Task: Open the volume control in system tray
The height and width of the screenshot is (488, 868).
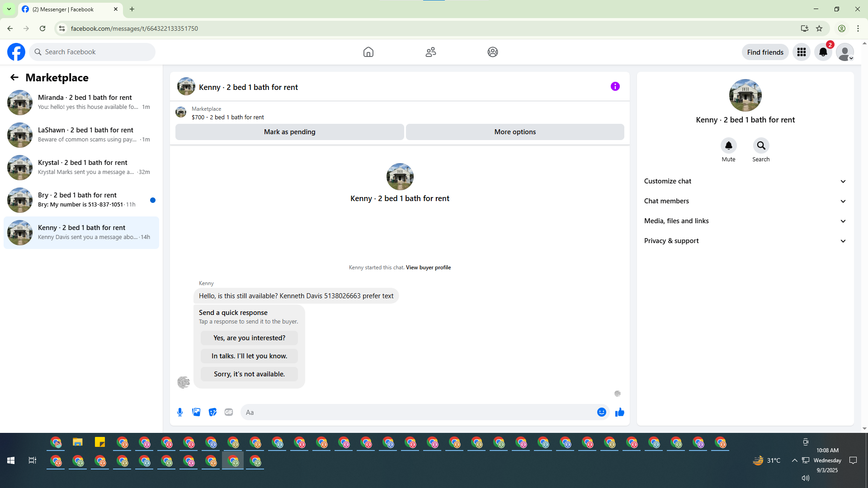Action: click(x=805, y=478)
